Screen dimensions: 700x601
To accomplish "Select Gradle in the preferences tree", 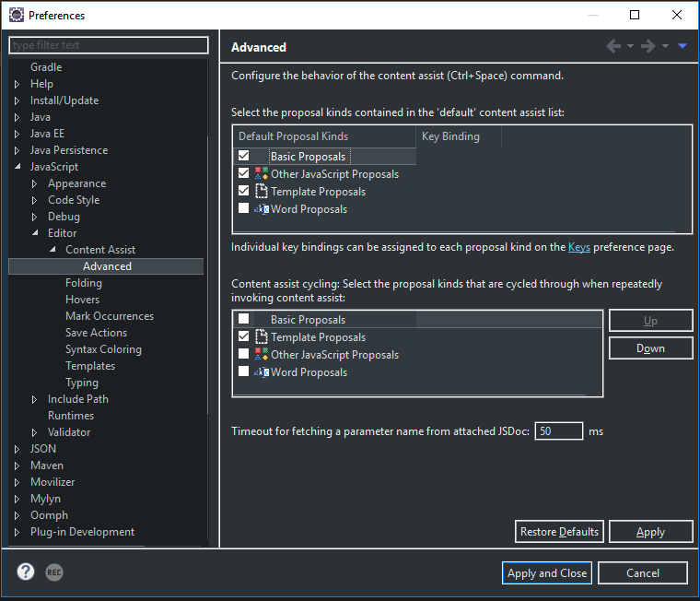I will (46, 67).
